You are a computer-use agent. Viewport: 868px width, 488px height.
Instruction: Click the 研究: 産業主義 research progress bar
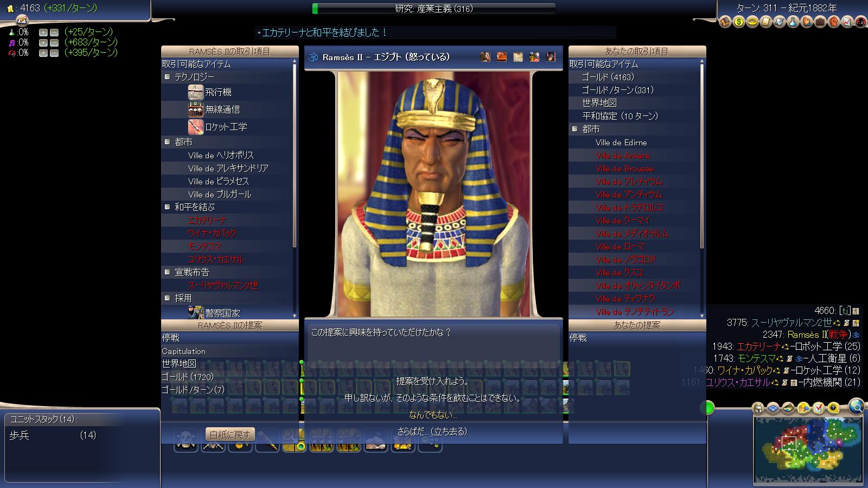point(433,9)
